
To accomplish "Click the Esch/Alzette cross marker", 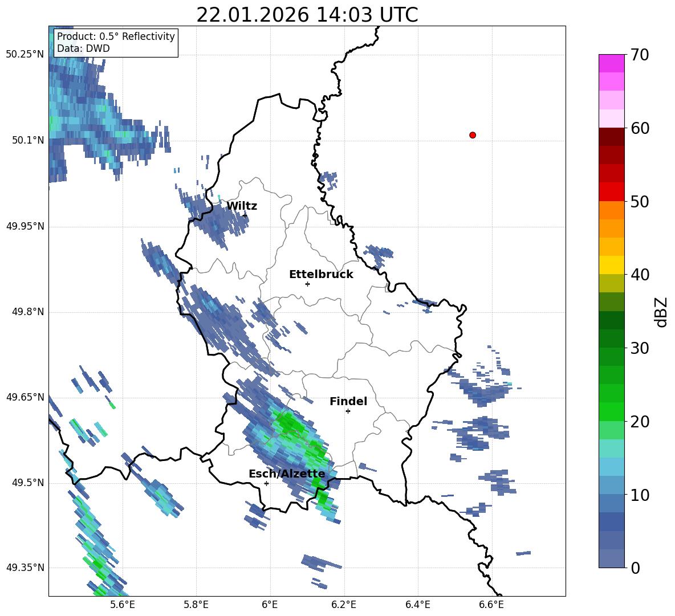I will (266, 483).
